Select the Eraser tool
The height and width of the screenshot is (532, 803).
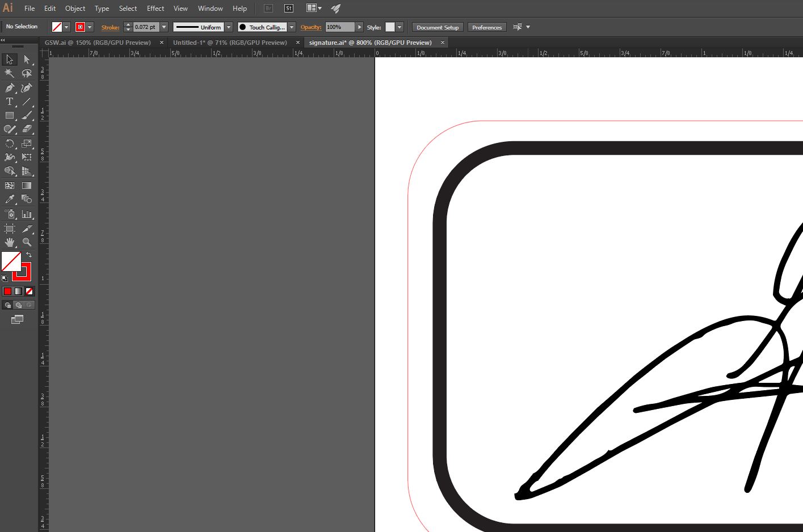point(27,129)
